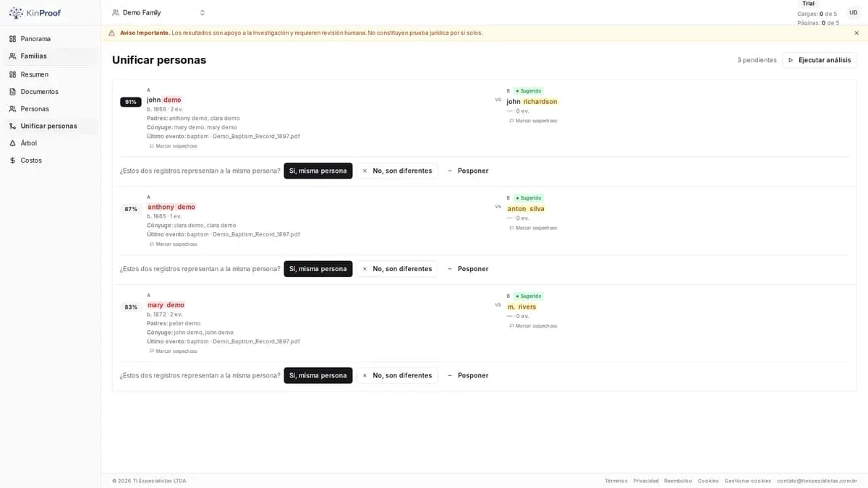
Task: Mark anthony demo records as different
Action: pos(397,269)
